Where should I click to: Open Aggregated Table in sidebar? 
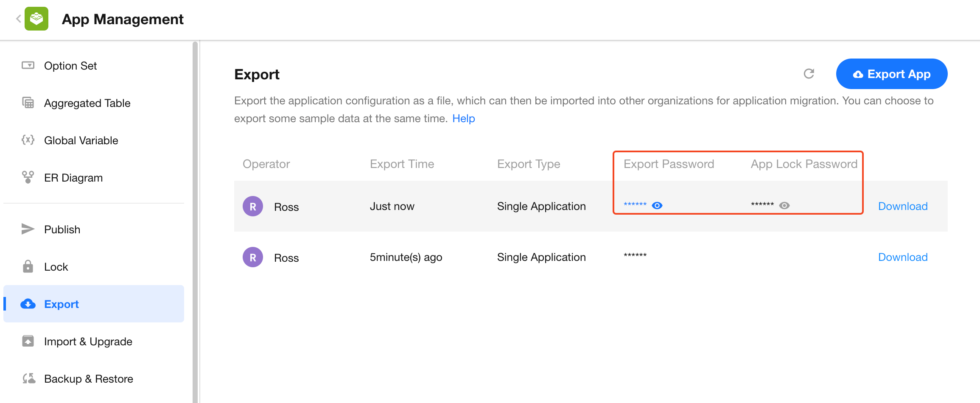[87, 103]
